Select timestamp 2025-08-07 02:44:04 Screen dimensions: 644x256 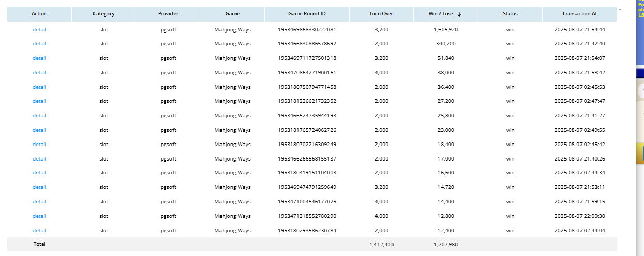click(580, 231)
